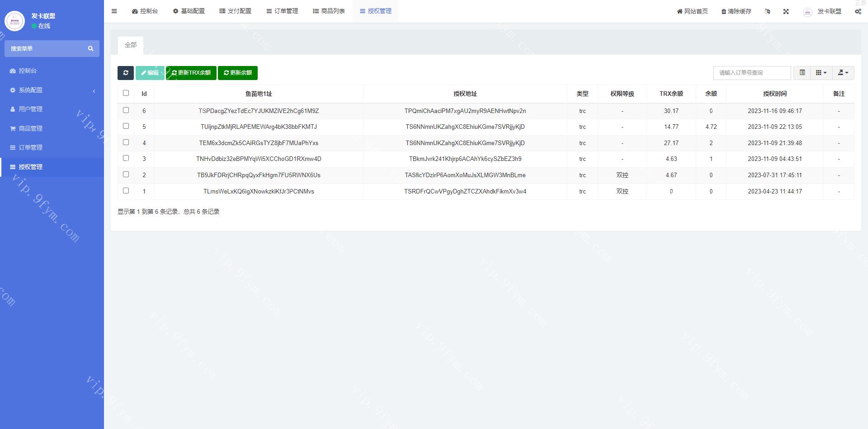Viewport: 868px width, 429px height.
Task: Switch to the 全部 tab
Action: tap(131, 45)
